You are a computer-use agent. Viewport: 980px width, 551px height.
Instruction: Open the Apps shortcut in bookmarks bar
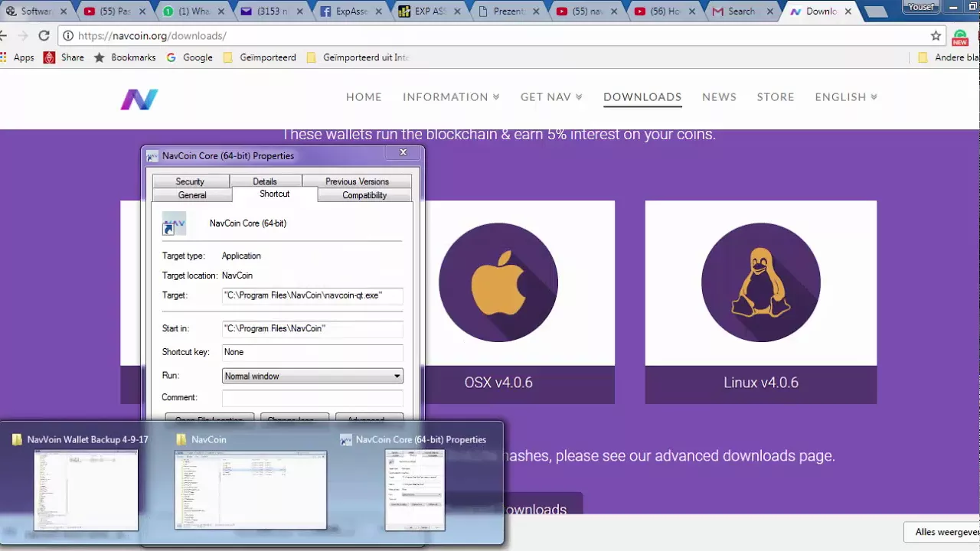18,57
